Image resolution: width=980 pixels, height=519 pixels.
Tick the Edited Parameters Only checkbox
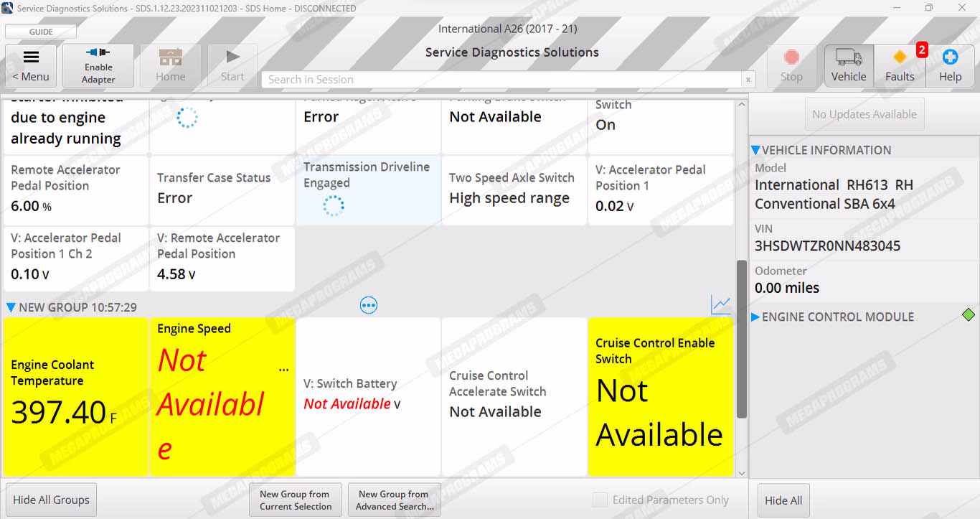click(x=599, y=500)
